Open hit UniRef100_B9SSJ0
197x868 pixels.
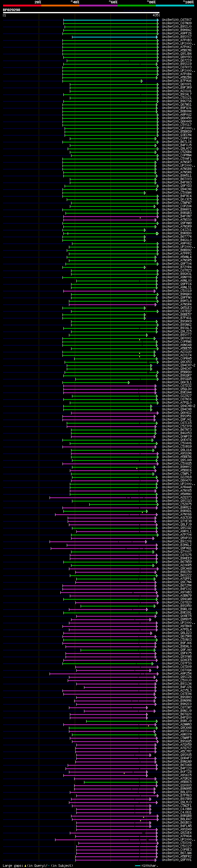tap(176, 26)
